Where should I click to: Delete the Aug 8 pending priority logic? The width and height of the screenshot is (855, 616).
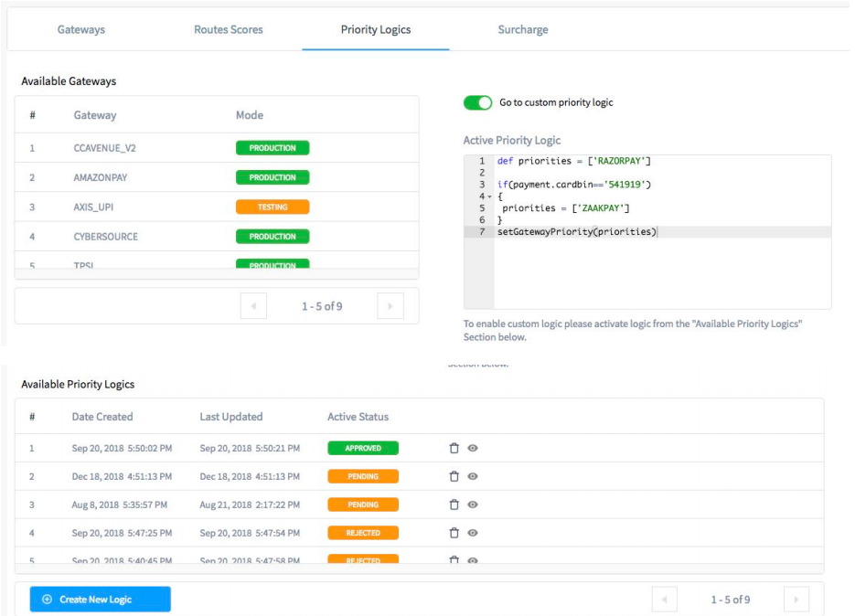coord(454,504)
